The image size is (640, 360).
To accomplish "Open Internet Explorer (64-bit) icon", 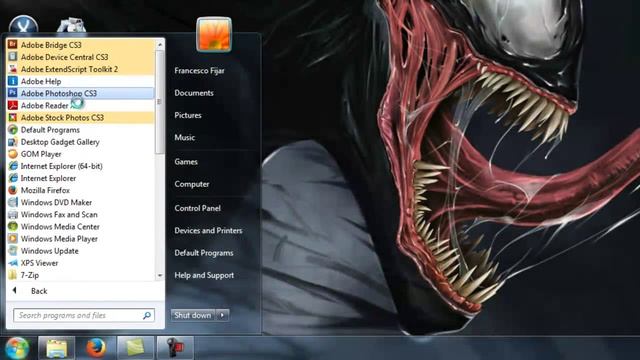I will pyautogui.click(x=13, y=166).
